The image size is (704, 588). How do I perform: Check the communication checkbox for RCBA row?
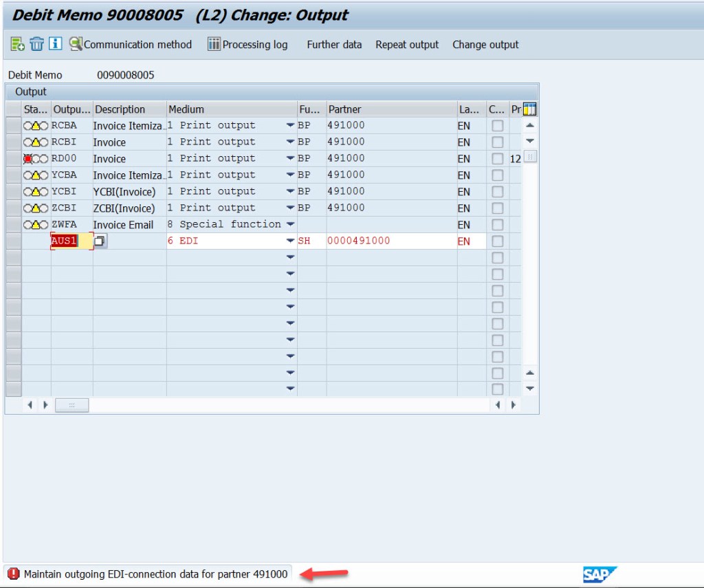497,125
